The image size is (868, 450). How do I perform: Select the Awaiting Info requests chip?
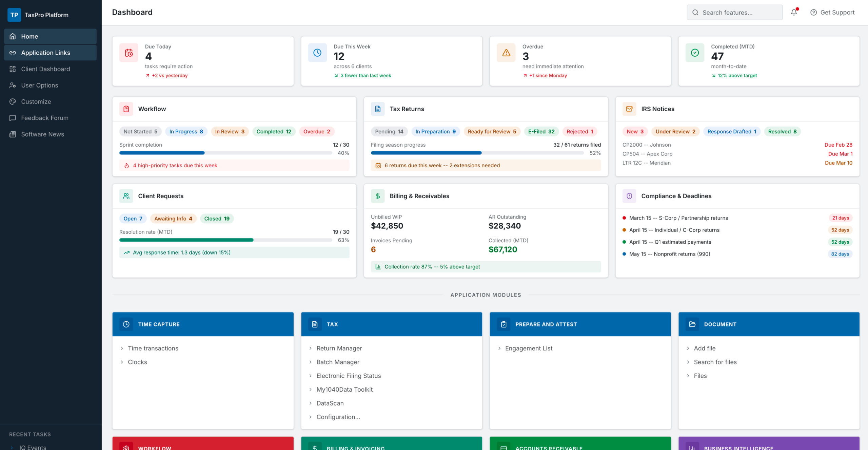coord(173,219)
